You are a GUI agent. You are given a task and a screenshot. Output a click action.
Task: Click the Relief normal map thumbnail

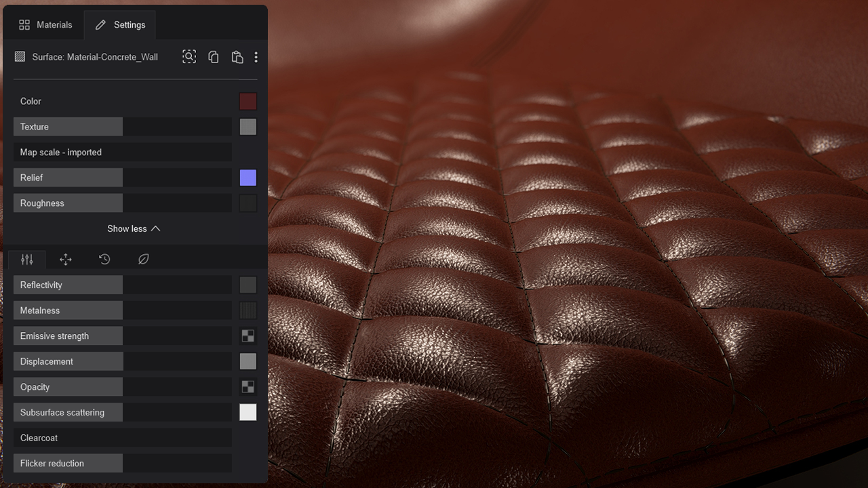click(248, 178)
